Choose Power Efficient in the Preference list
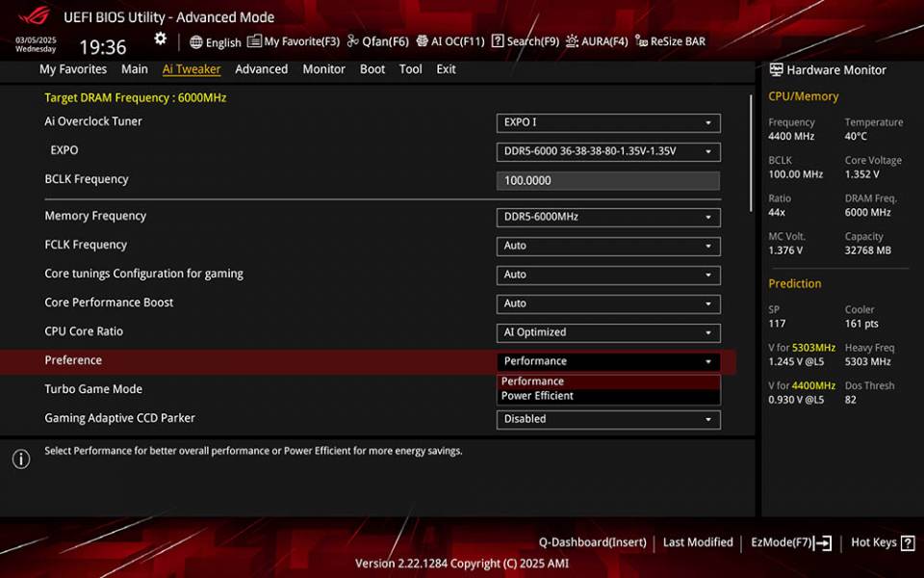 608,396
